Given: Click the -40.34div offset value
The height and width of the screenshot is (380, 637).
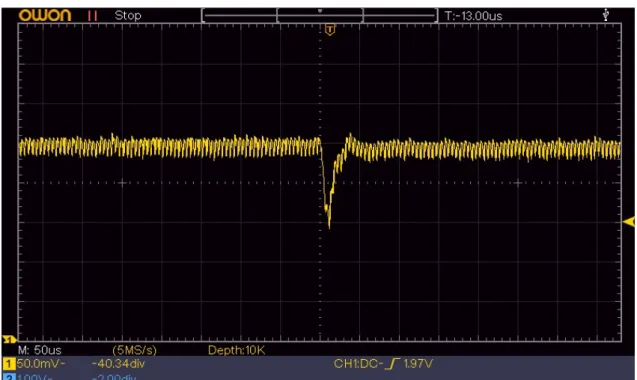Looking at the screenshot, I should pyautogui.click(x=118, y=363).
